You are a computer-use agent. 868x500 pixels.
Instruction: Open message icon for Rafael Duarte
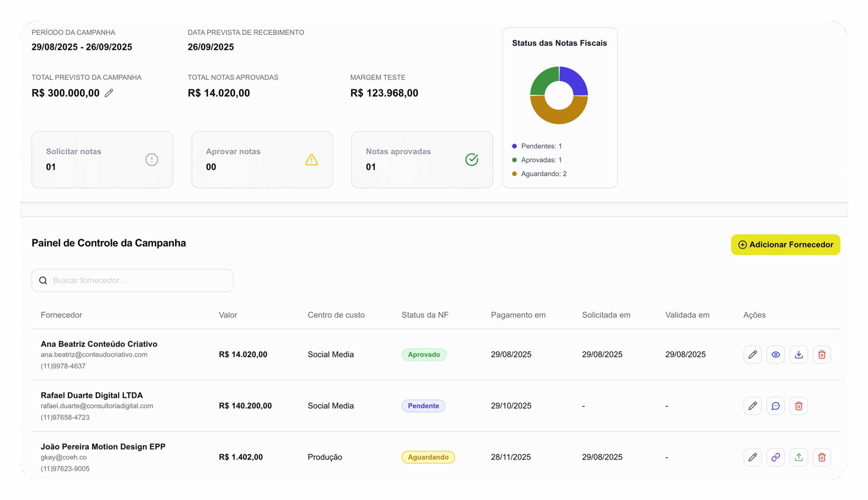click(775, 406)
